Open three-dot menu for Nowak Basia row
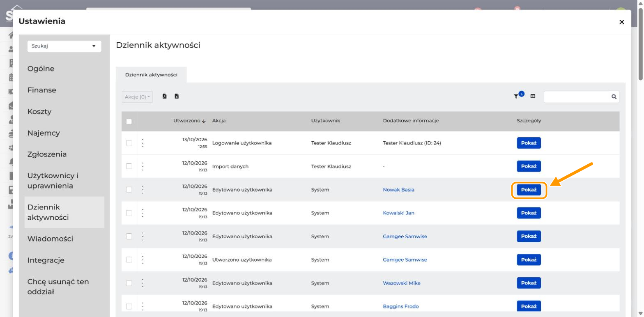 (143, 190)
